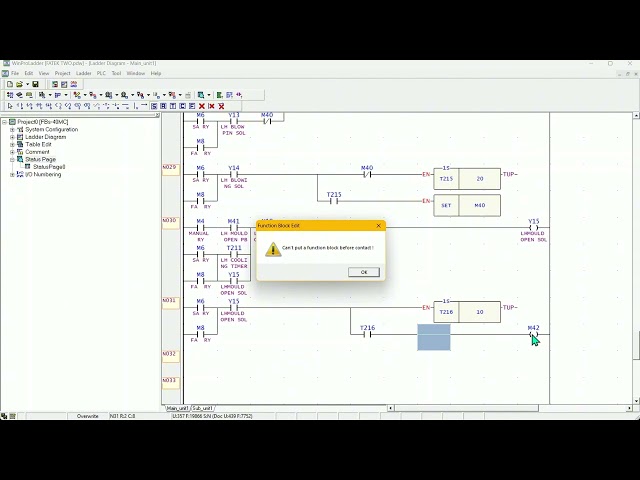Close the Function Block Edit dialog
Image resolution: width=640 pixels, height=480 pixels.
coord(378,225)
